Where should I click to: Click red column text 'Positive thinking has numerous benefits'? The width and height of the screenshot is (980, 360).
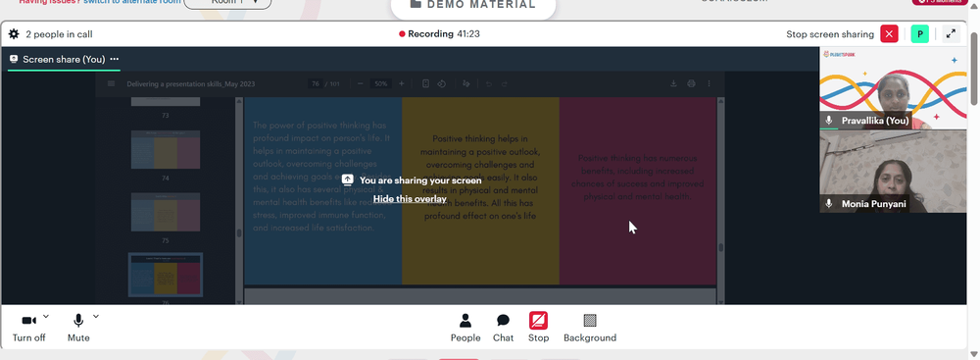[x=638, y=165]
